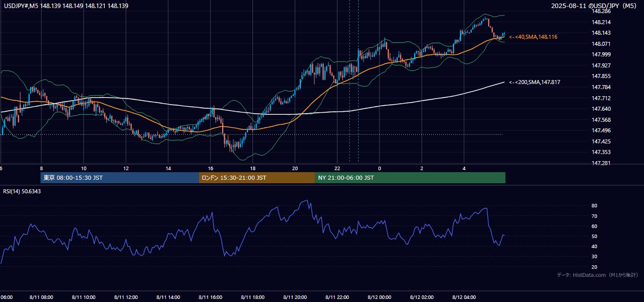Click hour marker 20 under price chart

(295, 168)
